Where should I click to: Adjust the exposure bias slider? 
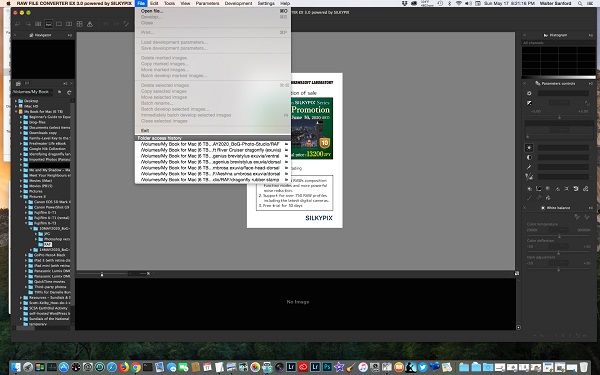(x=559, y=117)
